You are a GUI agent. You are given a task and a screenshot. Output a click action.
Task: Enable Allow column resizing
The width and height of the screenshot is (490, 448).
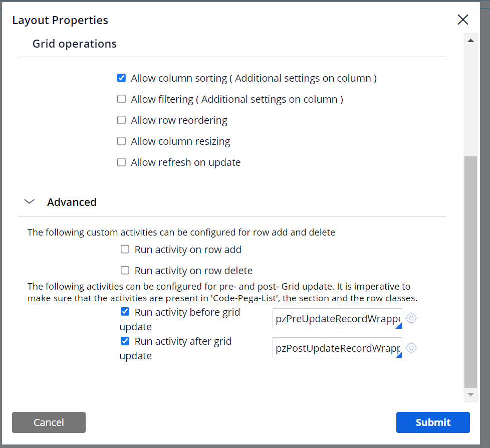pos(121,141)
